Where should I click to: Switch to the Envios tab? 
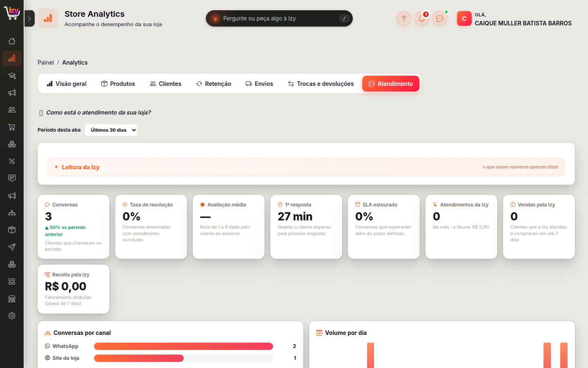click(259, 84)
